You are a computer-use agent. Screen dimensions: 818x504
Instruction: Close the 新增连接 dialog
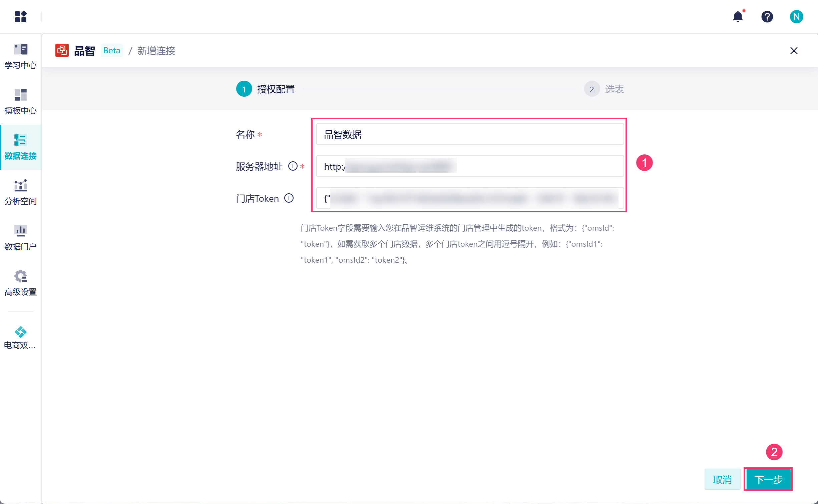[x=794, y=51]
